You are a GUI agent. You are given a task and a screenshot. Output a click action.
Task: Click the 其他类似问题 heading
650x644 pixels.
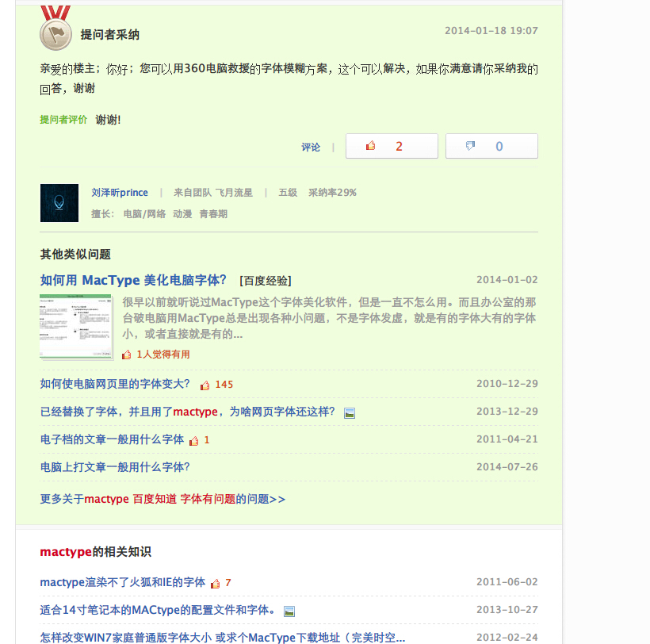tap(75, 255)
